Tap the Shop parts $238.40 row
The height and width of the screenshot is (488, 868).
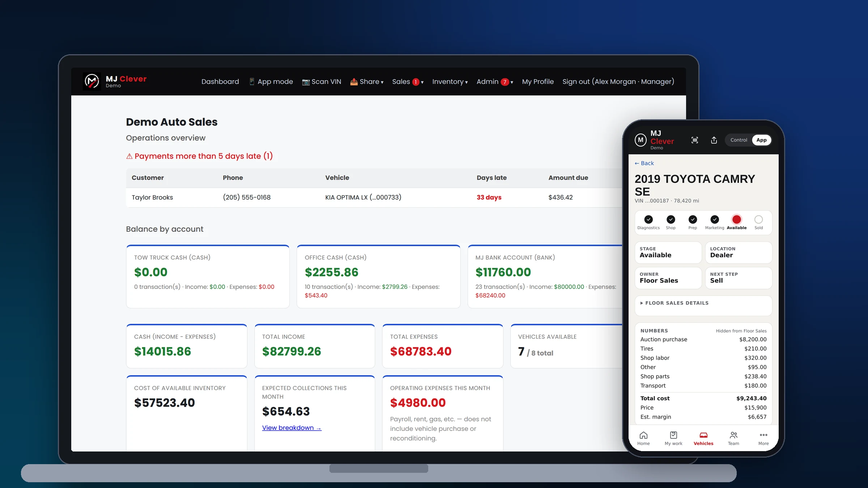pos(703,376)
